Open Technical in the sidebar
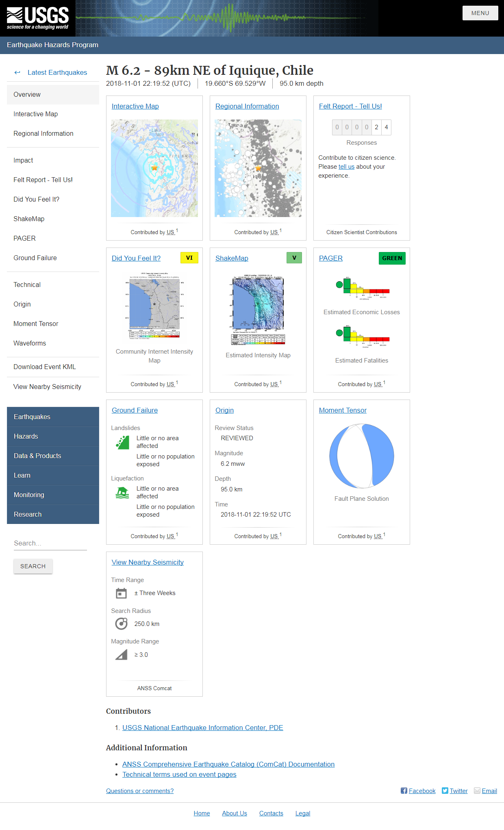Screen dimensions: 504x830 point(53,285)
